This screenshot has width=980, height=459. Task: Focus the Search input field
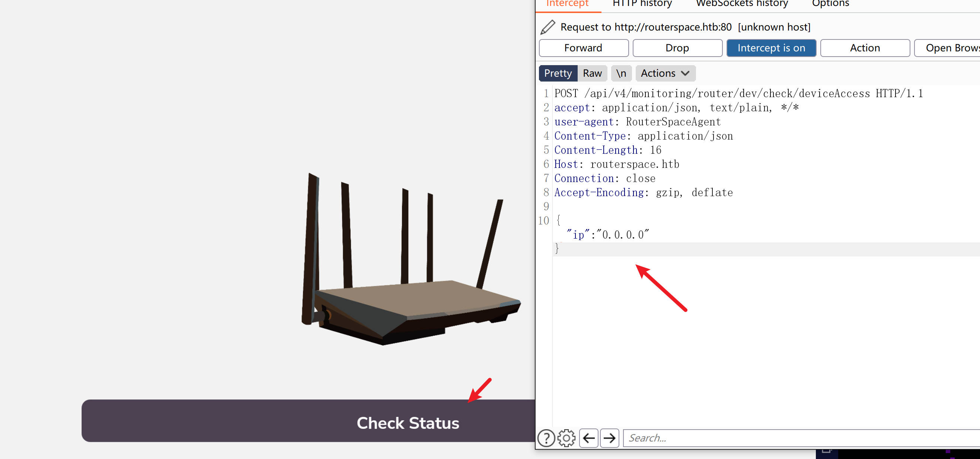coord(799,438)
